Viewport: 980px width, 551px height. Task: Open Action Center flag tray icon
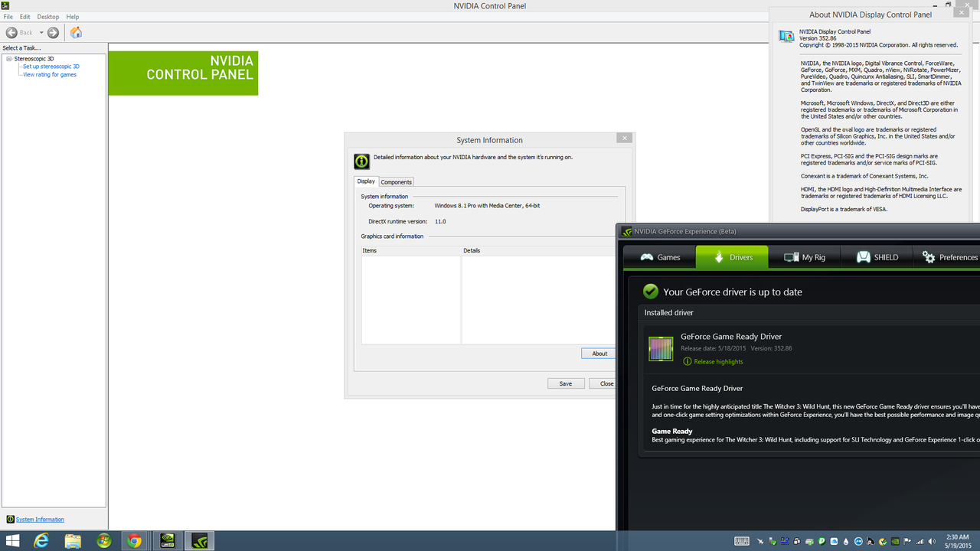[x=906, y=541]
